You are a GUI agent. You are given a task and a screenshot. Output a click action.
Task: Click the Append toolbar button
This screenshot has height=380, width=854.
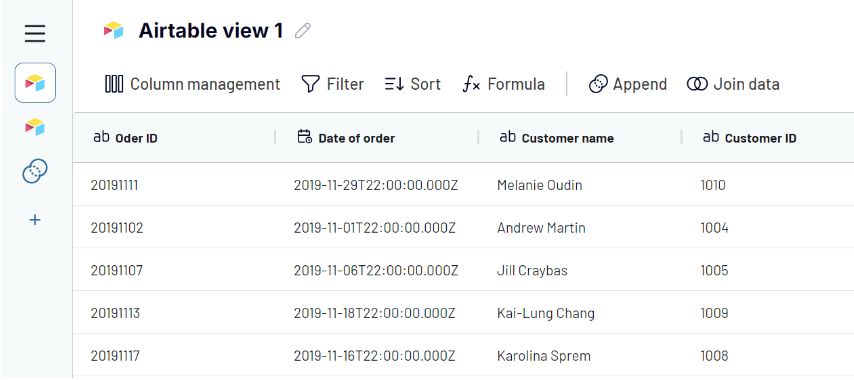coord(627,84)
